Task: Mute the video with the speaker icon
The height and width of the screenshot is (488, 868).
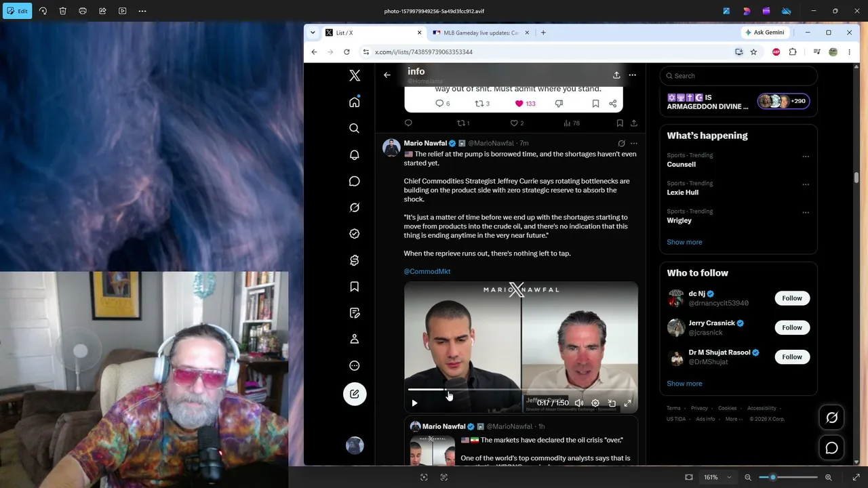Action: 579,403
